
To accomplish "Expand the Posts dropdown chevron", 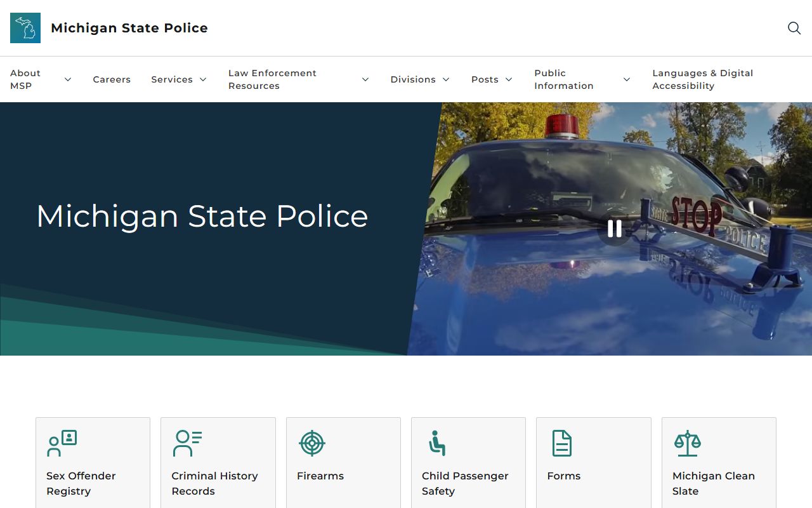I will [509, 79].
